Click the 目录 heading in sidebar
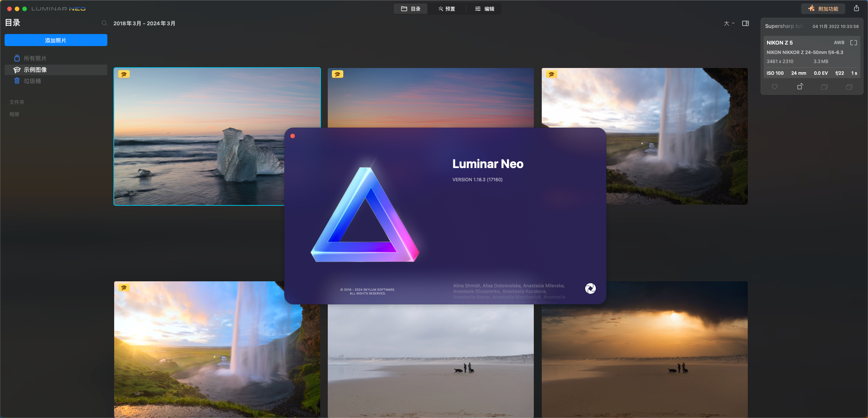 12,23
